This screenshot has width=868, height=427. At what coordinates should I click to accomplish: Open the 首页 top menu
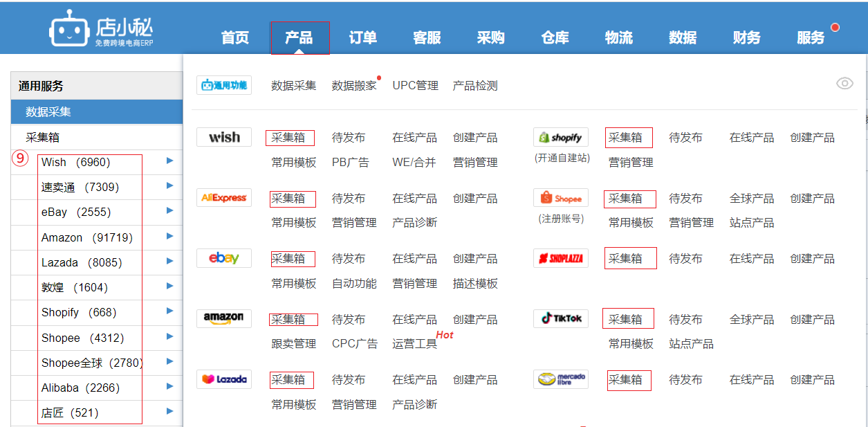coord(235,37)
